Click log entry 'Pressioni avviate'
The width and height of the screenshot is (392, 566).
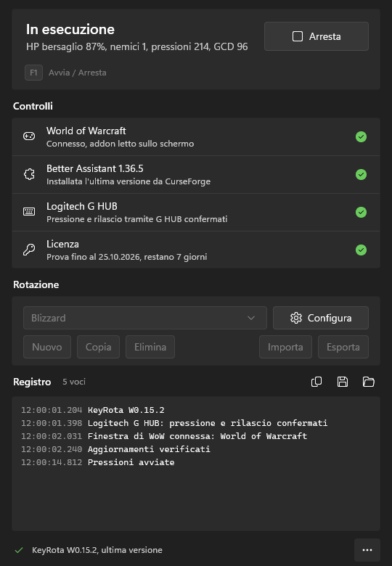[97, 462]
